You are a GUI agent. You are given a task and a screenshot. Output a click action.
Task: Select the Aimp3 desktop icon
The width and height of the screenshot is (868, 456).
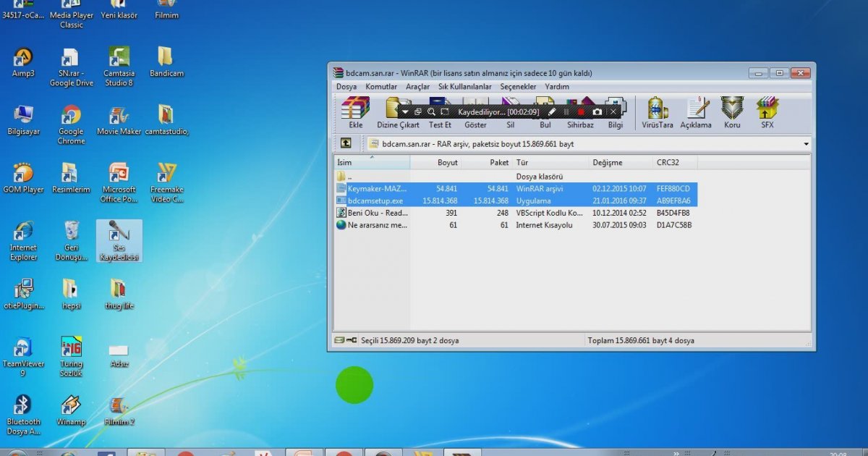[23, 62]
